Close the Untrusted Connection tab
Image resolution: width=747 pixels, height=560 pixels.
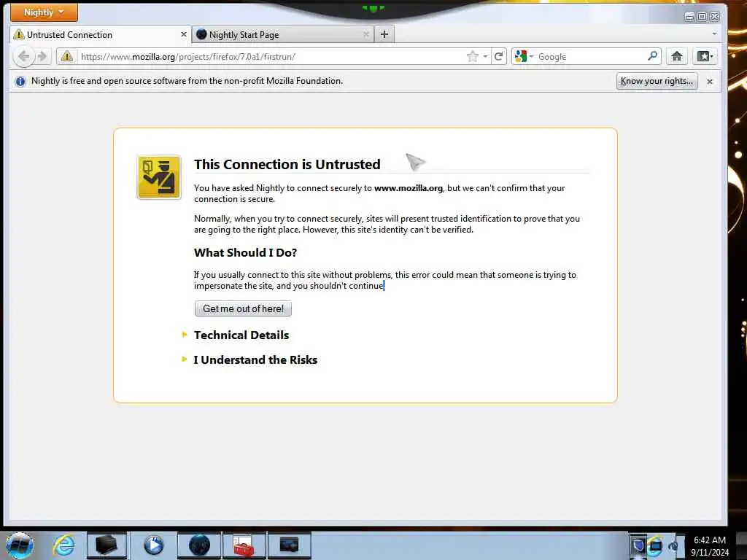(x=183, y=34)
